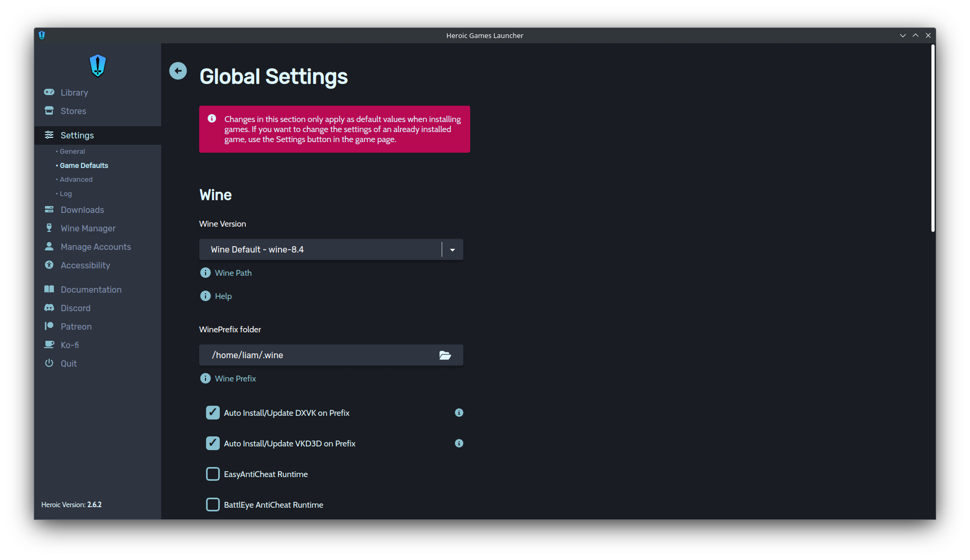Screen dimensions: 970x560
Task: Enable EasyAntiCheat Runtime checkbox
Action: pos(213,474)
